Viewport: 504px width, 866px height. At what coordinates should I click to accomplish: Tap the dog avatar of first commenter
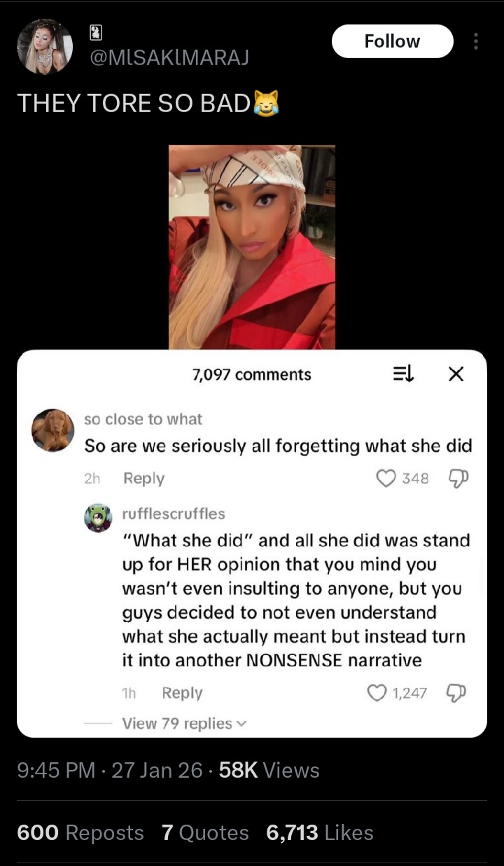tap(53, 430)
